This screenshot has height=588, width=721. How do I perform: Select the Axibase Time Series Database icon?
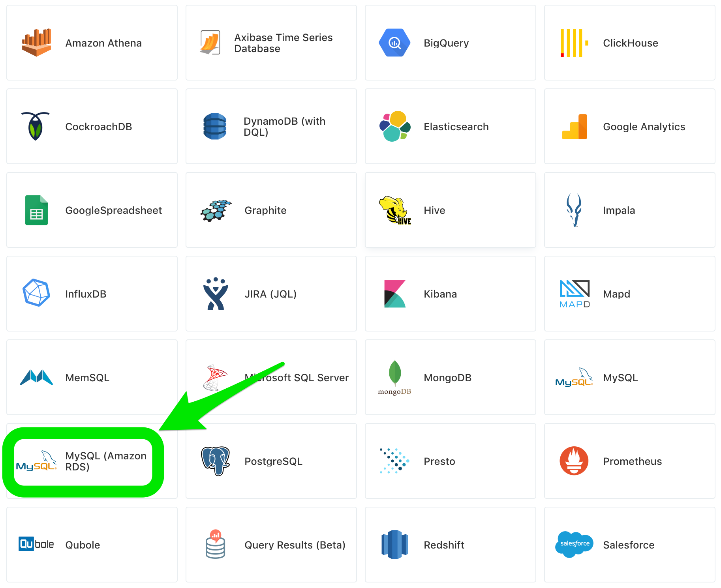210,43
